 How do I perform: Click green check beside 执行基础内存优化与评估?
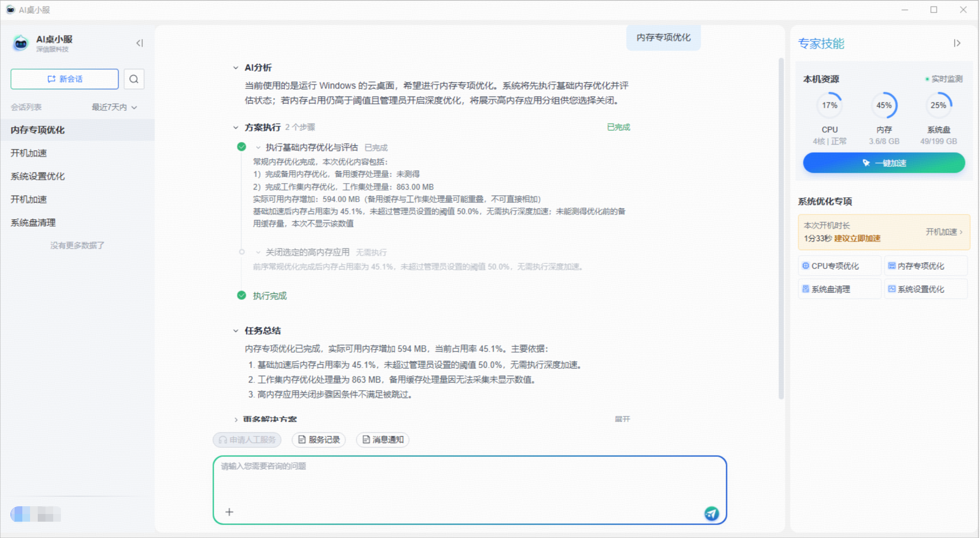(242, 147)
